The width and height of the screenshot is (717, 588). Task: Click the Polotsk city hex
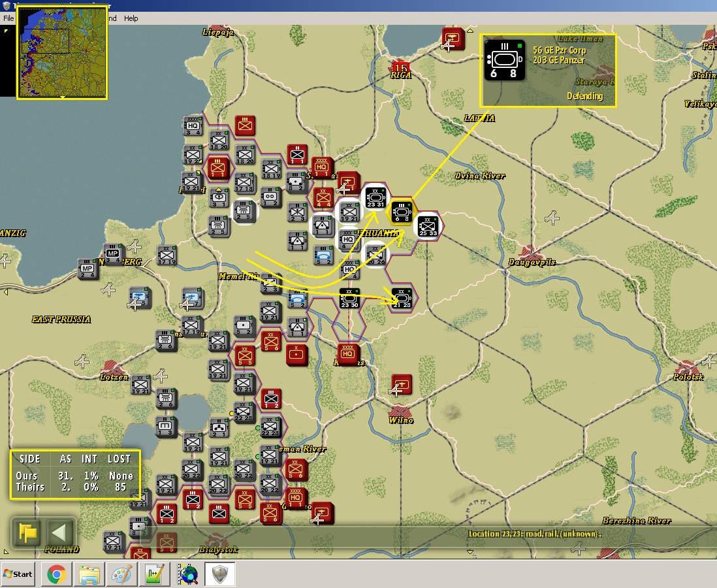tap(687, 368)
